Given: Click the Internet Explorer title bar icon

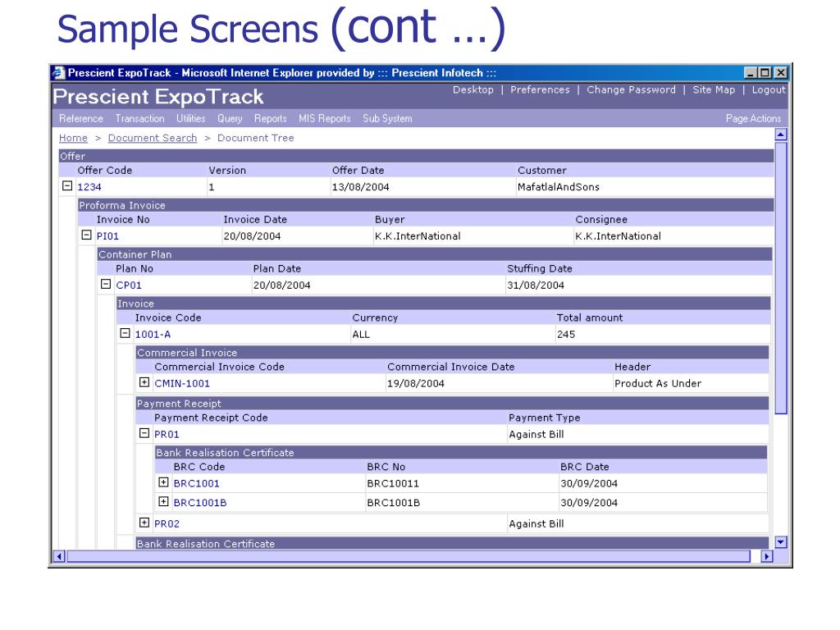Looking at the screenshot, I should pos(59,72).
